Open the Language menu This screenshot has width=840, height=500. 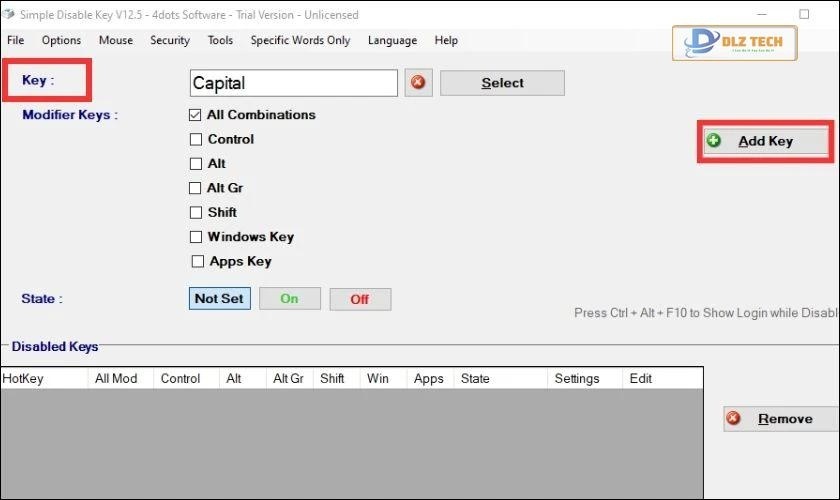(392, 40)
